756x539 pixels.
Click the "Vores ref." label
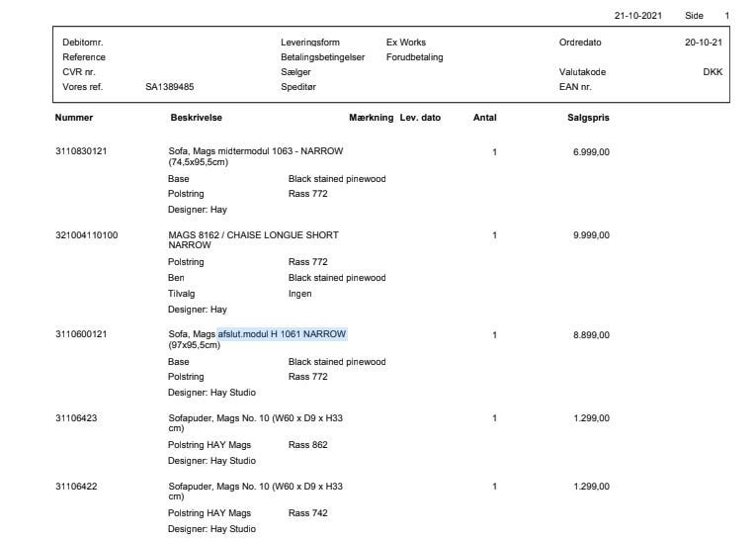click(82, 87)
